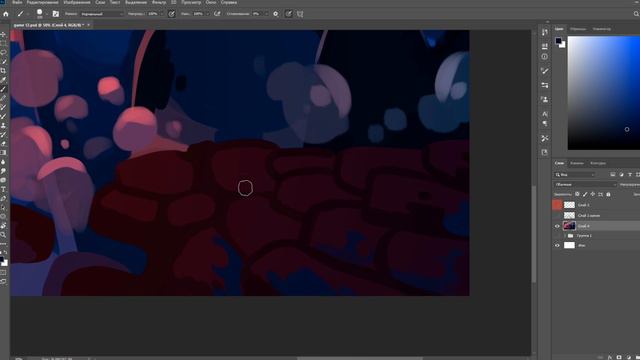Open the Info panel icon

[544, 57]
